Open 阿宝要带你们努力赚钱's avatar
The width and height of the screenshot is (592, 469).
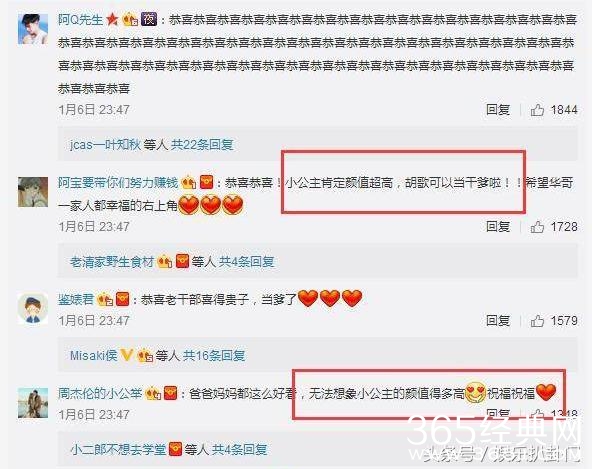pyautogui.click(x=33, y=192)
